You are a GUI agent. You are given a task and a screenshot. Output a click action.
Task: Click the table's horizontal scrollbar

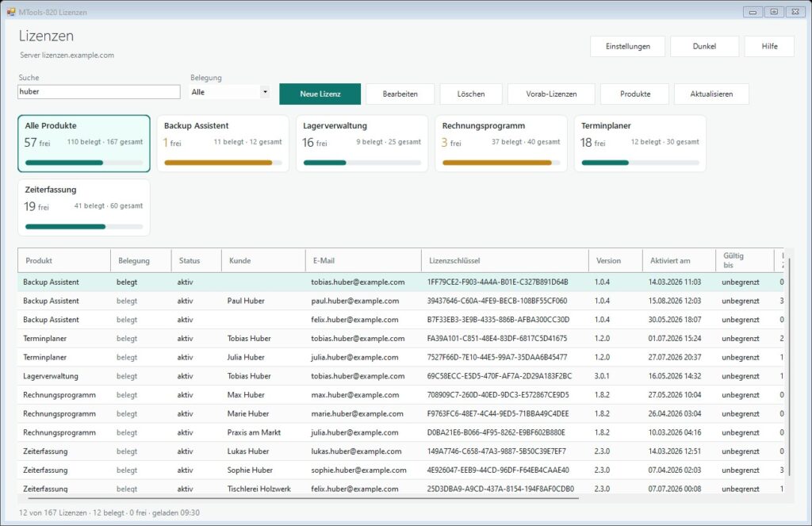(x=303, y=498)
